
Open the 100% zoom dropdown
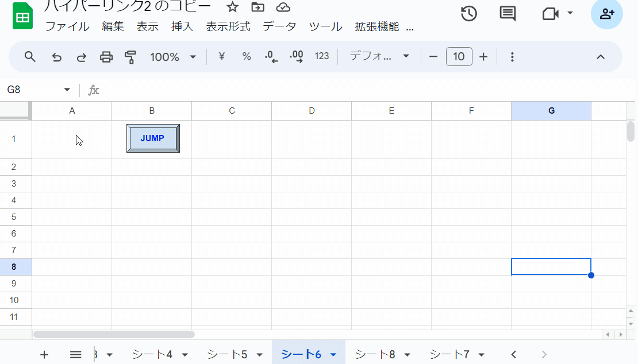[173, 57]
